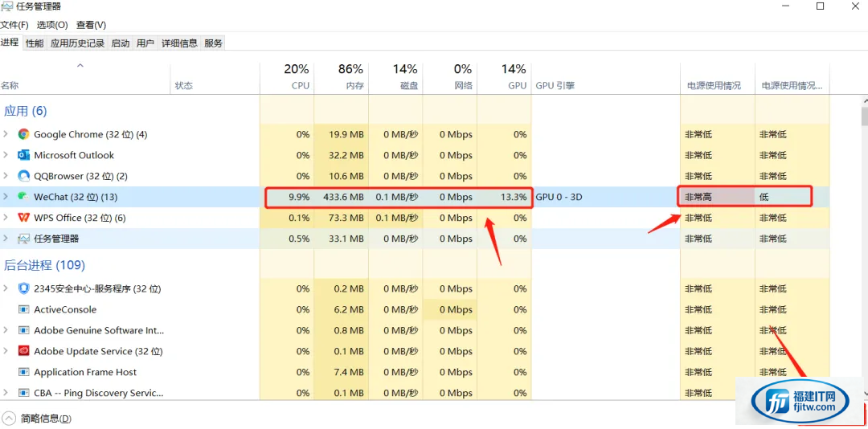Click the Adobe Update Service icon
This screenshot has width=868, height=429.
pyautogui.click(x=24, y=351)
